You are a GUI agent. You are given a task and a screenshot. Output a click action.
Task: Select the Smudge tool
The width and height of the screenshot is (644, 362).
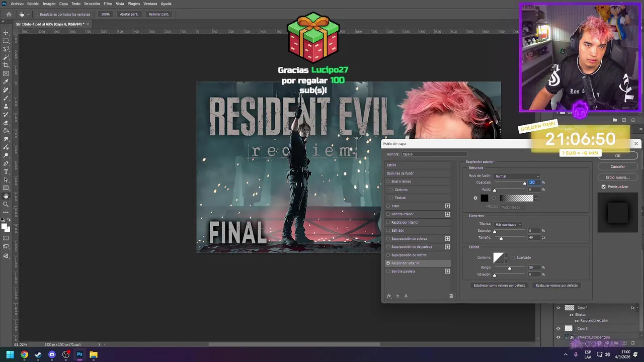click(x=6, y=139)
